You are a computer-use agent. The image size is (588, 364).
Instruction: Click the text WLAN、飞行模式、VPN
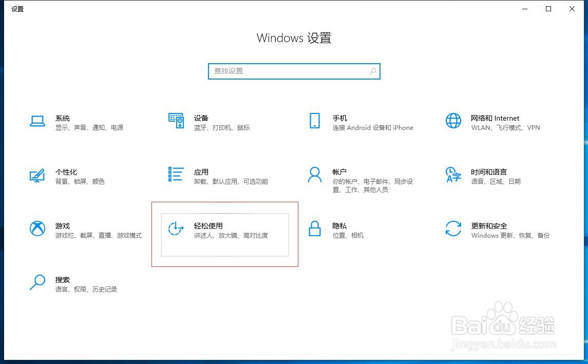(505, 128)
